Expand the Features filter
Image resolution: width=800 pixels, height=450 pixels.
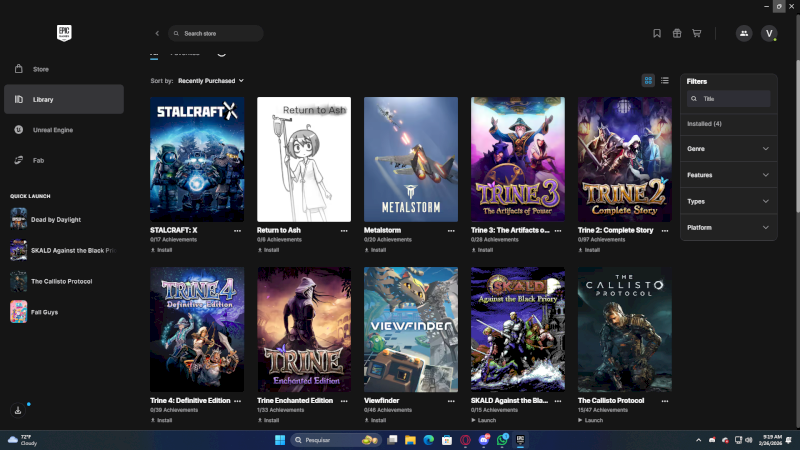tap(728, 175)
